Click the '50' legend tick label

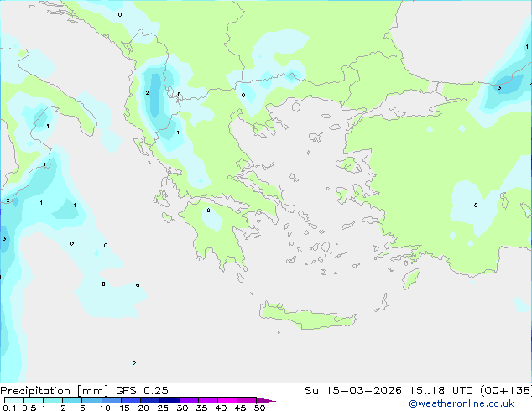[x=259, y=408]
